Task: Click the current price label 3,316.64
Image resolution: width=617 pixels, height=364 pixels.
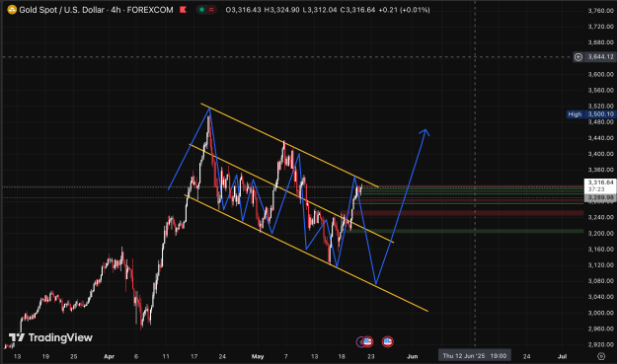Action: click(600, 185)
